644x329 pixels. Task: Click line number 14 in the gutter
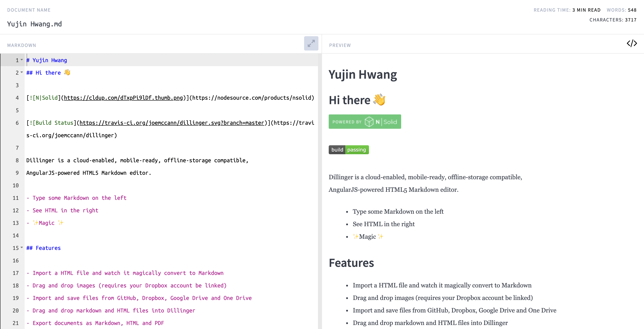coord(15,235)
